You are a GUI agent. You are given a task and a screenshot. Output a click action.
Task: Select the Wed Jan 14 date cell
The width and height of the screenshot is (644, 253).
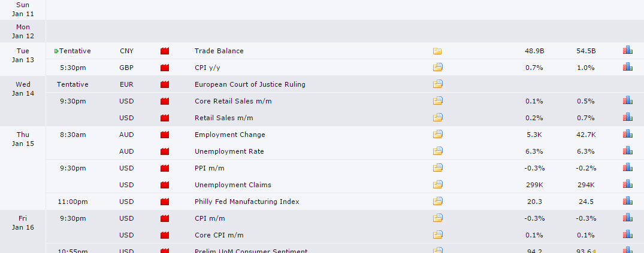click(23, 89)
